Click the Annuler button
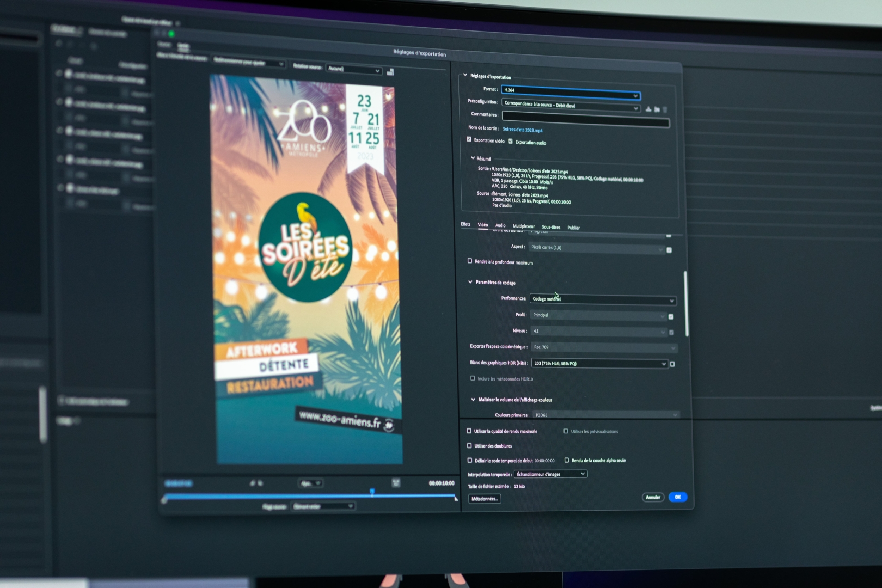This screenshot has width=882, height=588. coord(653,497)
